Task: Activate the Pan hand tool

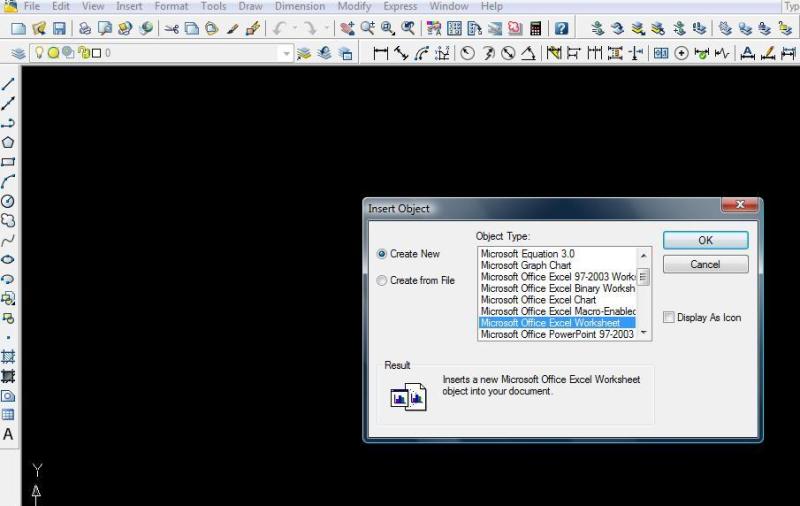Action: [347, 29]
